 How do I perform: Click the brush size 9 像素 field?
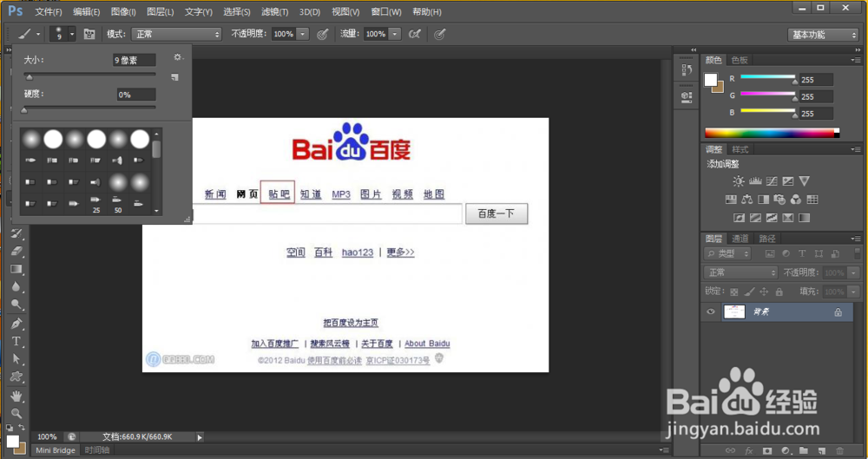pos(134,61)
